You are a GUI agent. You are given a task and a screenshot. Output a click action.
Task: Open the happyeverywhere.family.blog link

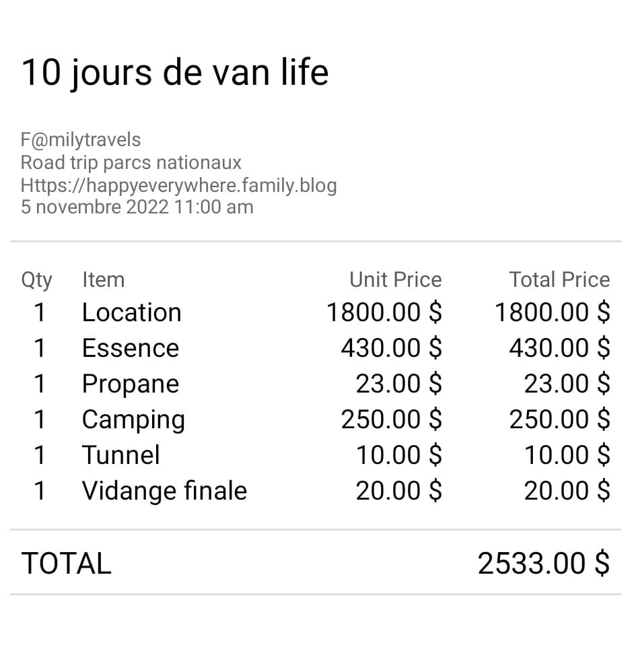(178, 185)
